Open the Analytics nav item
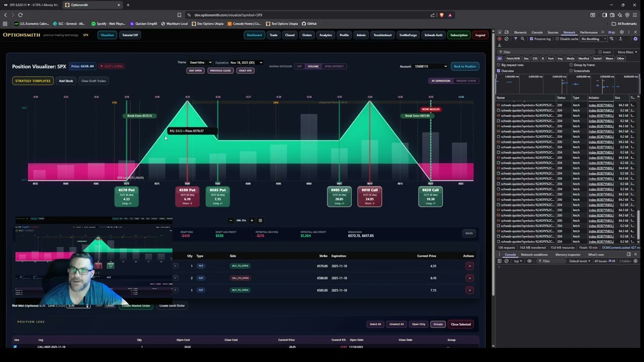This screenshot has width=644, height=362. 326,35
